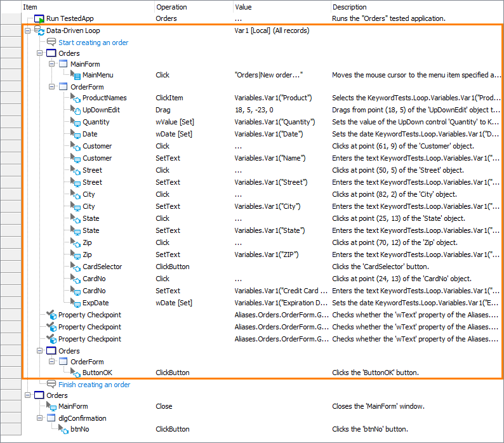Select the Data-Driven Loop icon
Viewport: 504px width, 443px height.
point(39,30)
